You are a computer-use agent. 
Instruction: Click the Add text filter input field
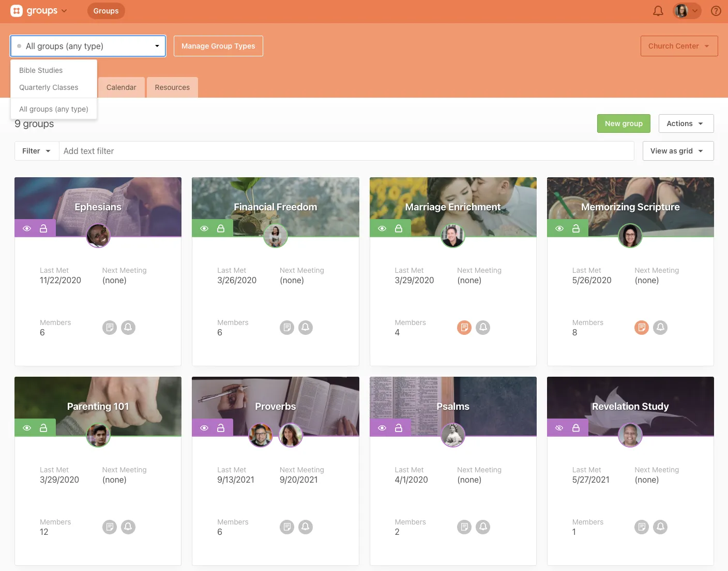coord(346,151)
